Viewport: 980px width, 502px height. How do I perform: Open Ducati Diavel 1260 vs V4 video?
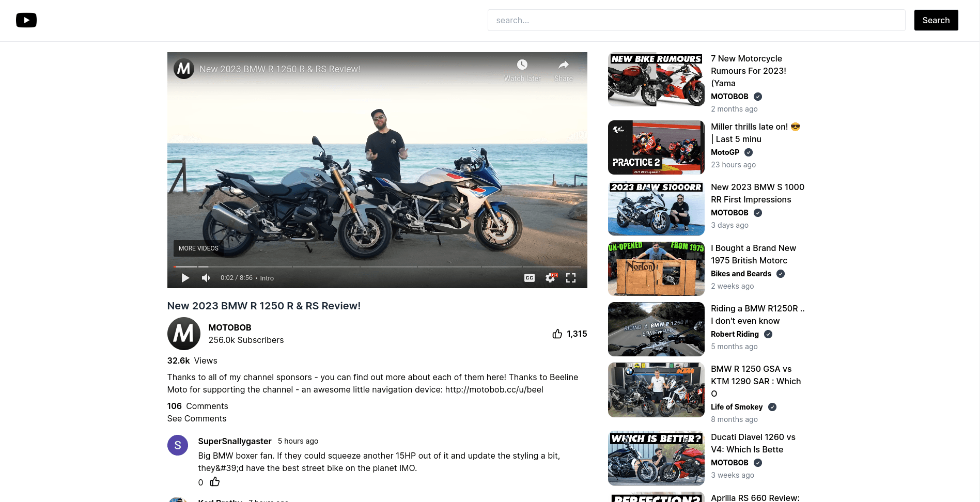click(753, 443)
